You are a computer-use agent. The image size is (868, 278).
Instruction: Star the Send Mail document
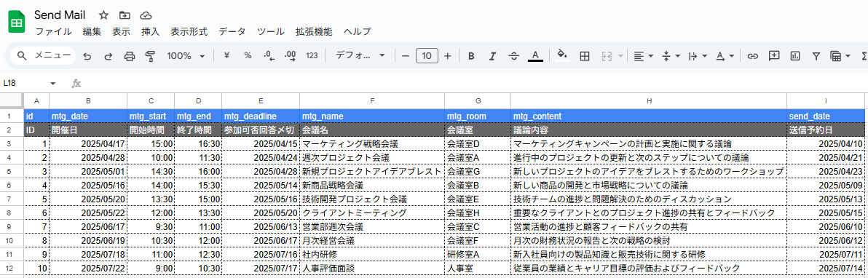click(103, 15)
